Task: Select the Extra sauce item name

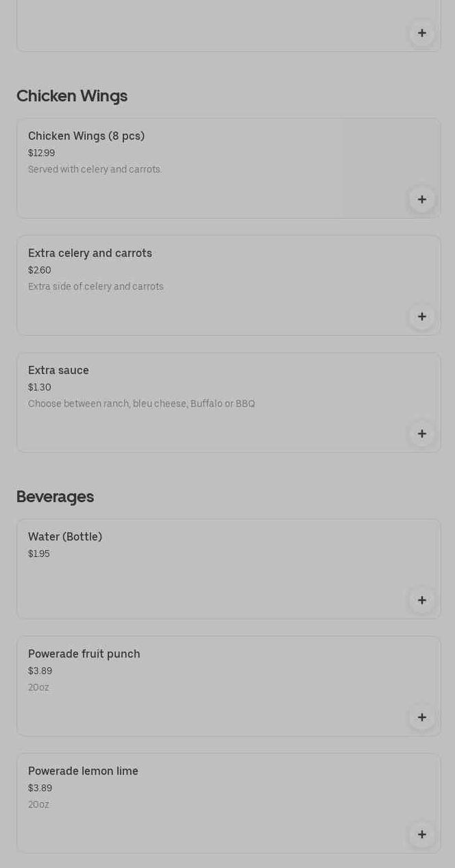Action: [58, 370]
